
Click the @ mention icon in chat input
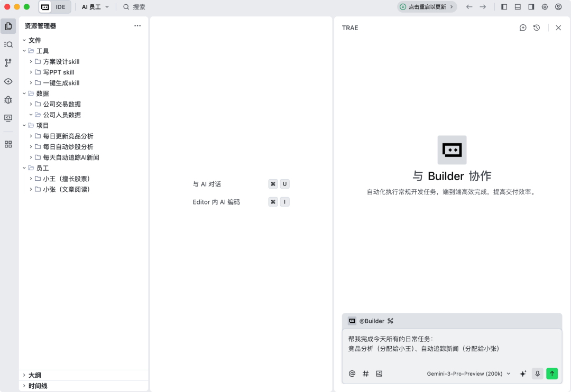[x=352, y=374]
